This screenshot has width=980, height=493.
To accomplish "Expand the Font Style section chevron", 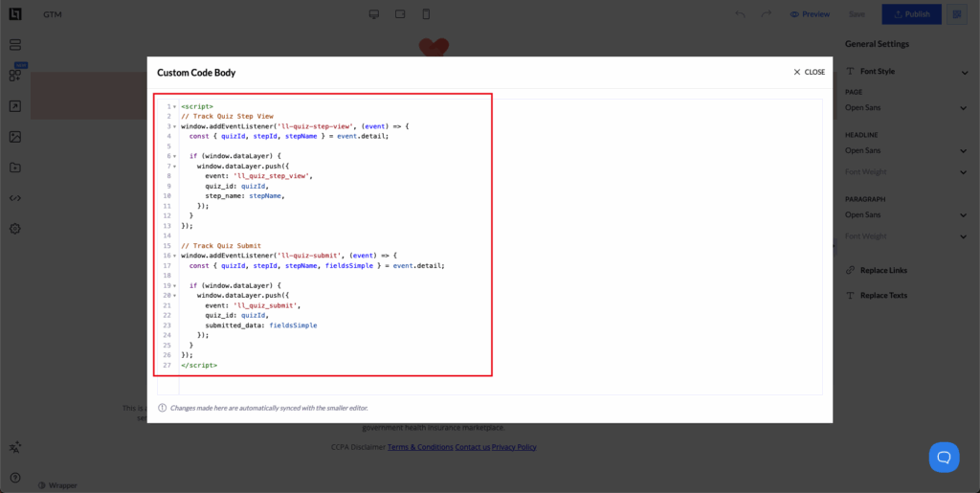I will coord(964,72).
